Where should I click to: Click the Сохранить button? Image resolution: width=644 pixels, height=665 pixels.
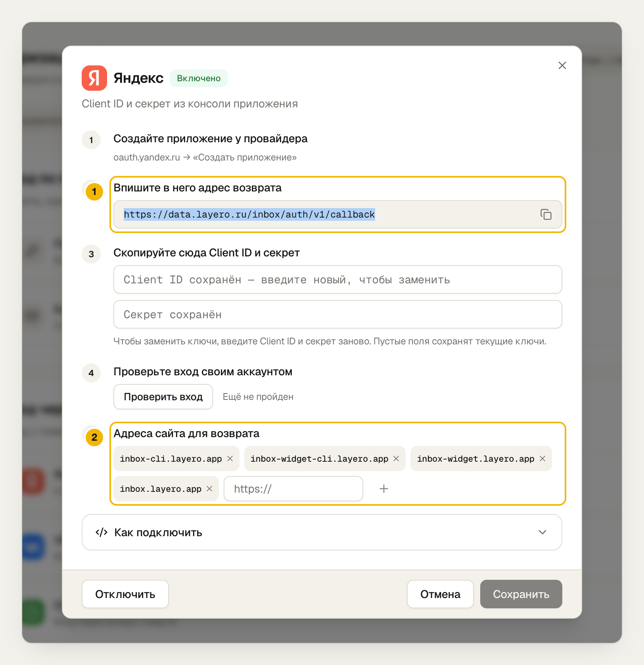coord(521,594)
